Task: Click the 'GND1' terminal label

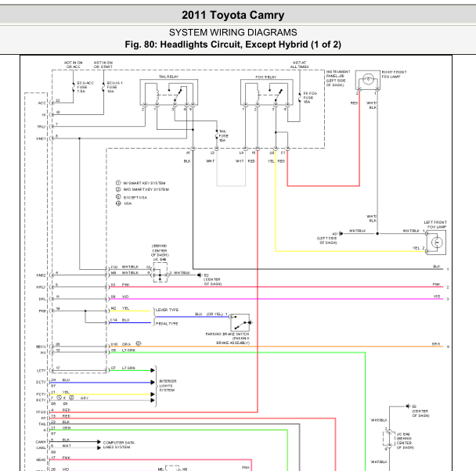Action: pyautogui.click(x=41, y=138)
